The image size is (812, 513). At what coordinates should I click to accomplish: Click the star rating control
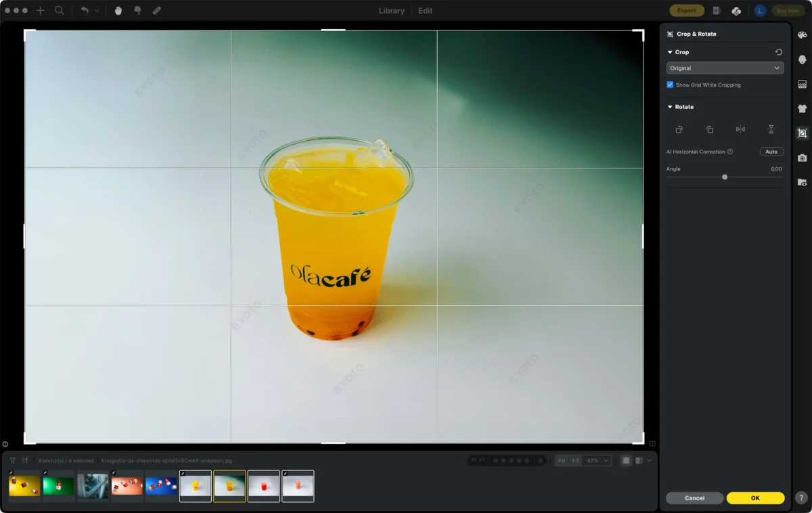coord(511,460)
